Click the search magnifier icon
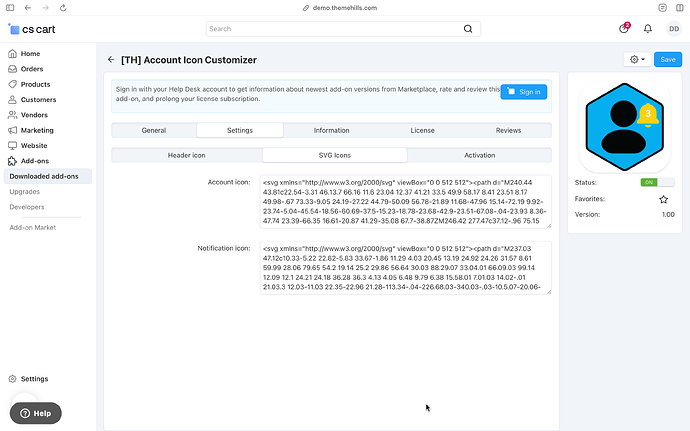Viewport: 690px width, 431px height. click(x=468, y=29)
